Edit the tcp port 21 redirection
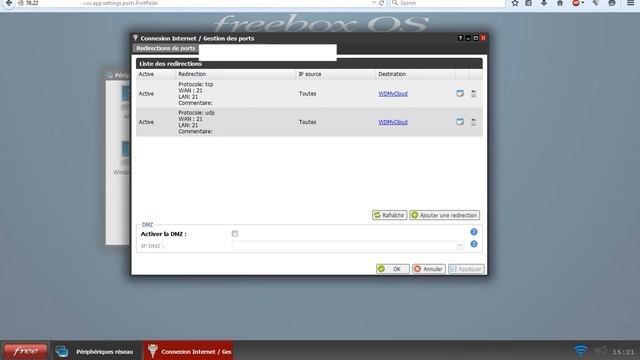Image resolution: width=640 pixels, height=360 pixels. click(460, 93)
